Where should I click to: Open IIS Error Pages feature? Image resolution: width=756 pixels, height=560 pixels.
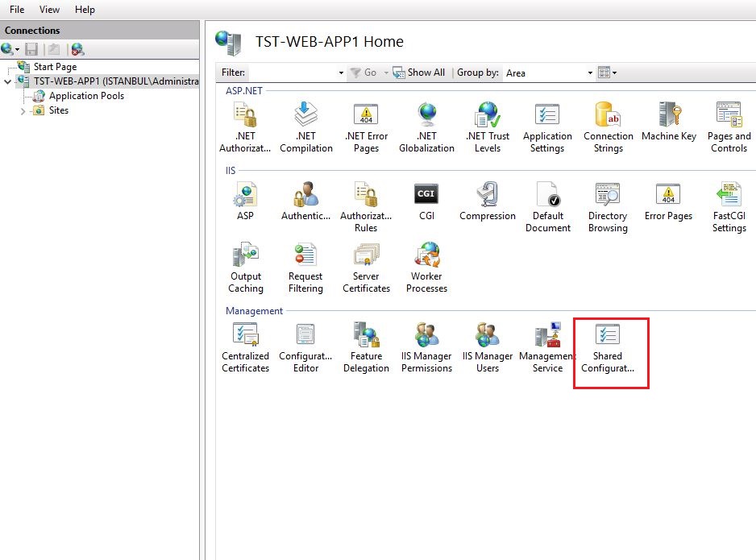pyautogui.click(x=668, y=201)
